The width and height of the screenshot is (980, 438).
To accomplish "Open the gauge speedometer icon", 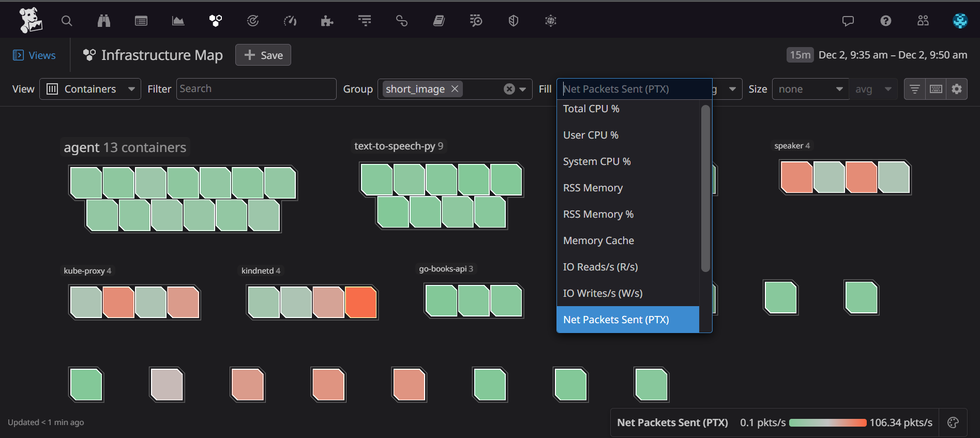I will pos(290,21).
